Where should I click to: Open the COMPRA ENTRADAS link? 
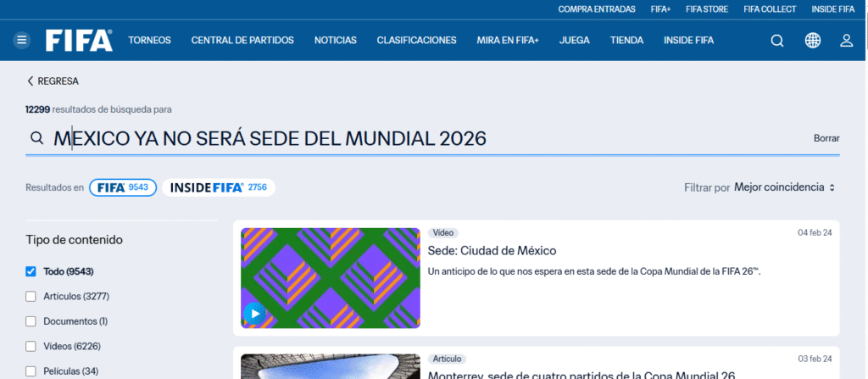(597, 9)
